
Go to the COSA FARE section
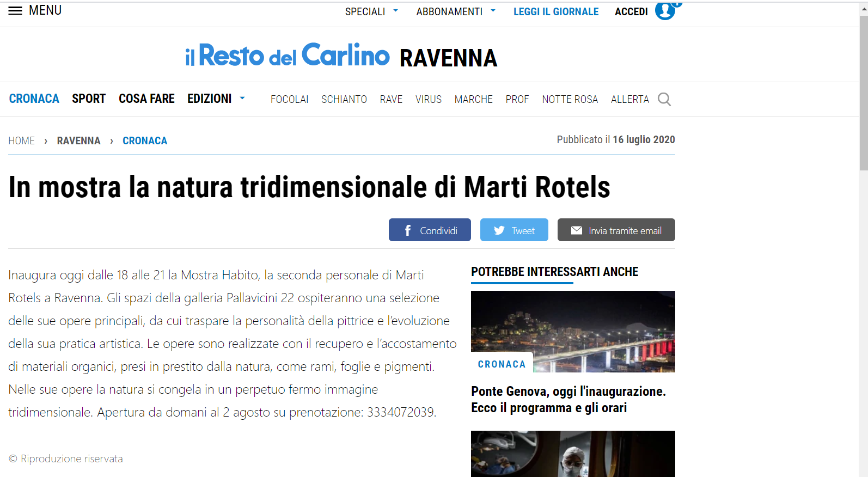(146, 99)
